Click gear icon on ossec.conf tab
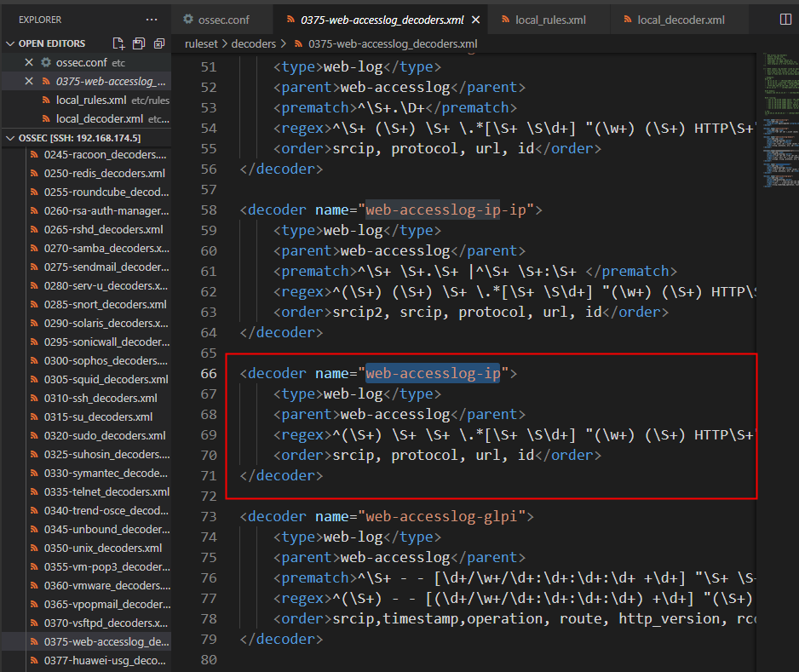 188,20
